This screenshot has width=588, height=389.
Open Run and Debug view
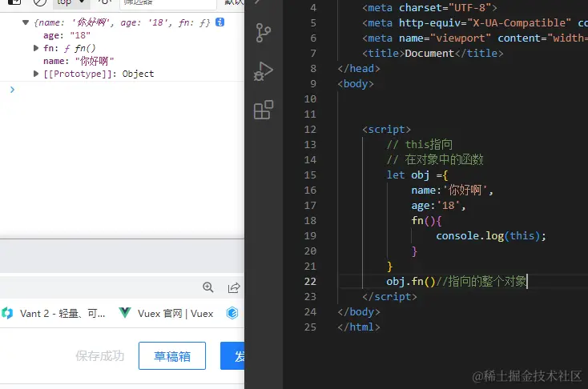[264, 71]
